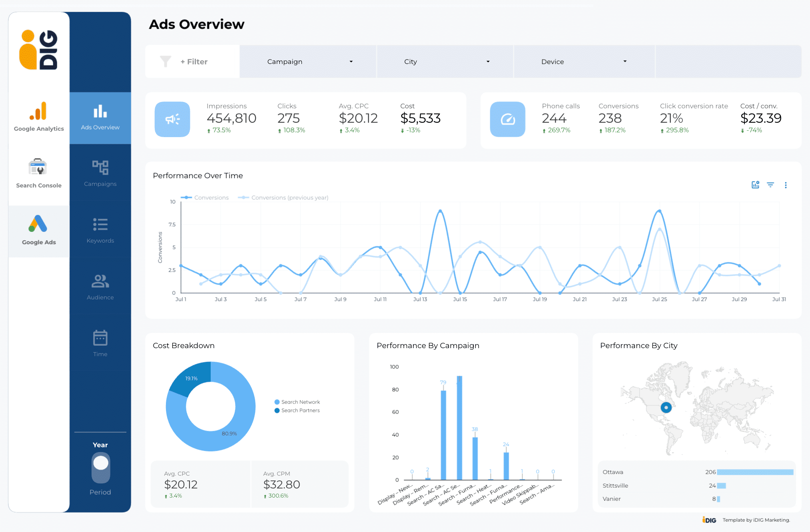Toggle Conversions (previous year) legend series
This screenshot has width=810, height=532.
click(283, 197)
